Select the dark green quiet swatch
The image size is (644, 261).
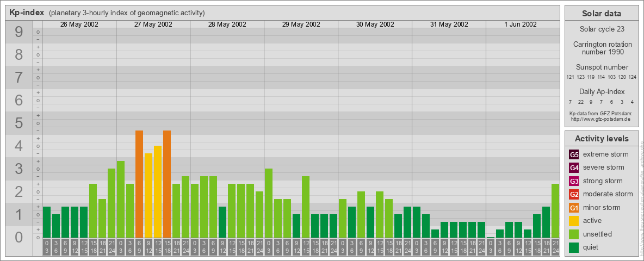tap(574, 247)
